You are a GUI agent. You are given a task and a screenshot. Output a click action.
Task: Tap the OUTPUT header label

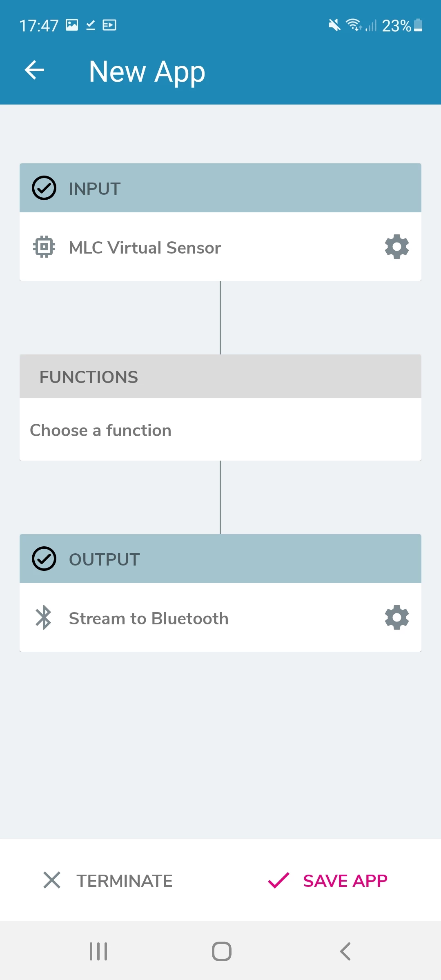(x=105, y=559)
